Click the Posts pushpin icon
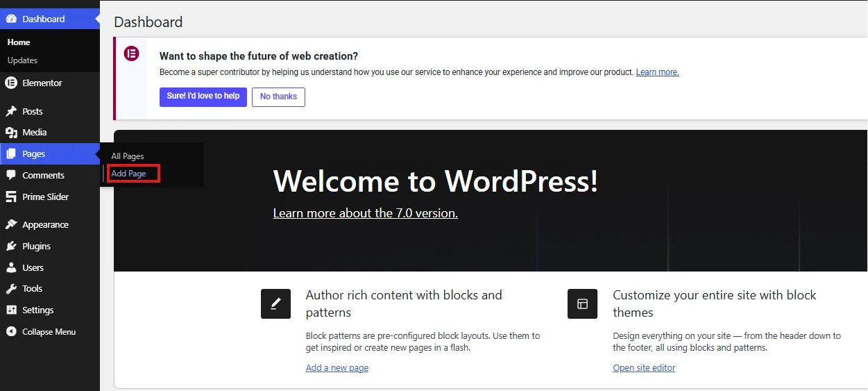868x391 pixels. (11, 111)
